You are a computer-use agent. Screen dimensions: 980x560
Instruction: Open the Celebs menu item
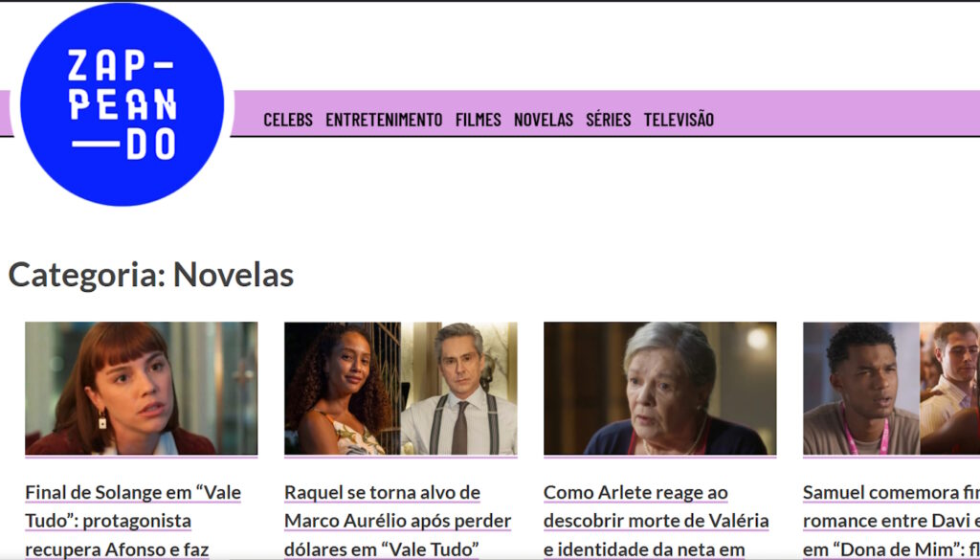pos(288,119)
